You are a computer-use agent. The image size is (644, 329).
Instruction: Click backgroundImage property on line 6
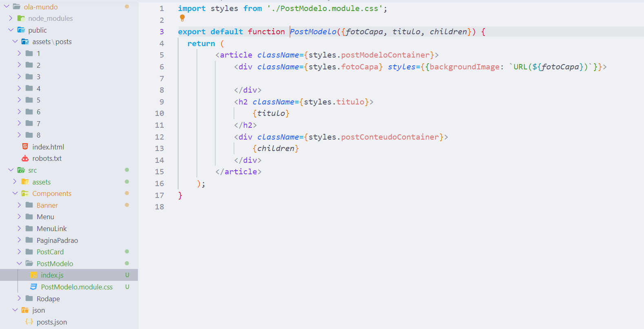(x=465, y=67)
